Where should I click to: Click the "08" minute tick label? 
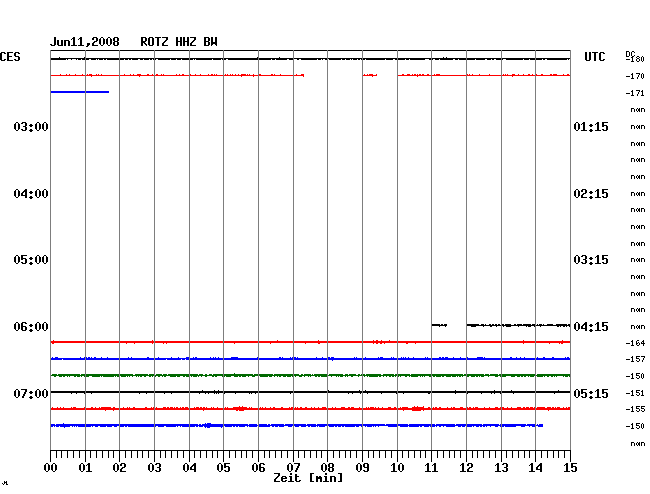tap(327, 467)
